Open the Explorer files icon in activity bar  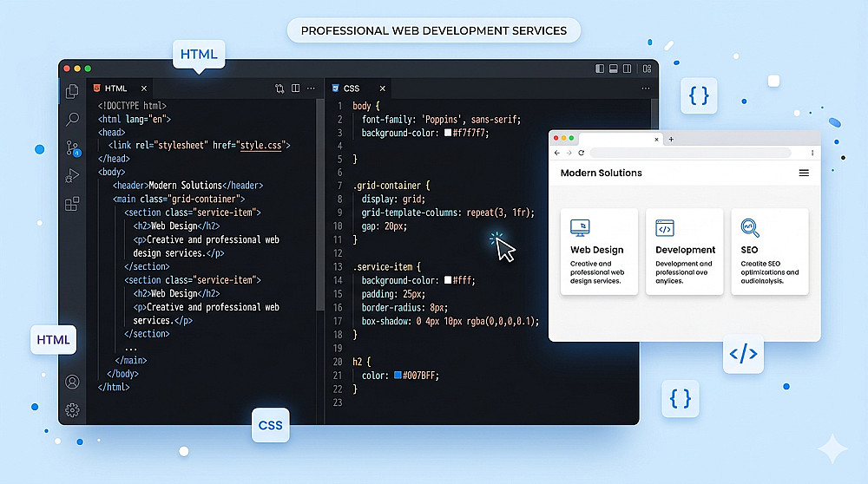(x=72, y=91)
